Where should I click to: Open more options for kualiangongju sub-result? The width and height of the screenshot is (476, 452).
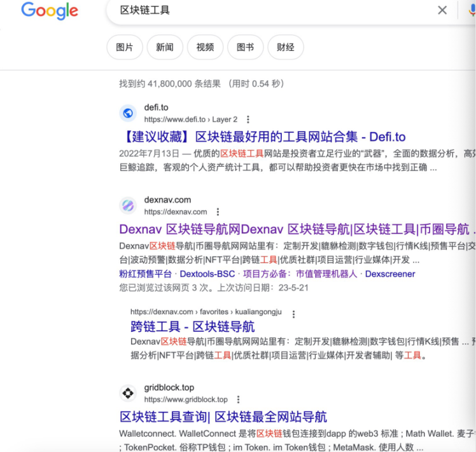tap(293, 314)
